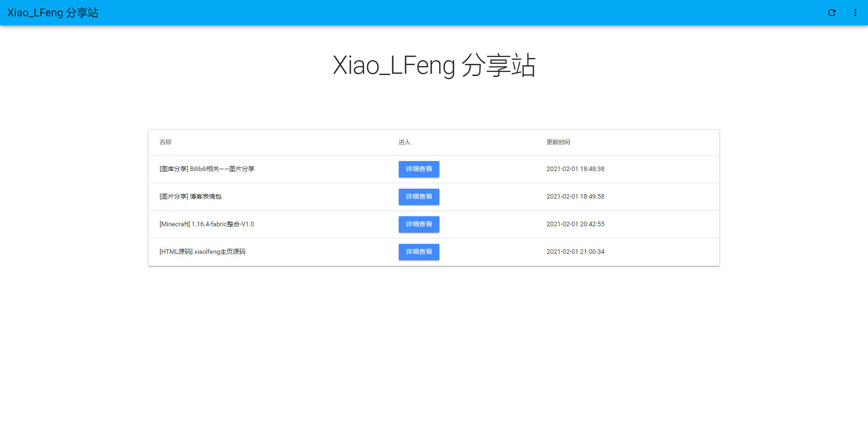The image size is (868, 442).
Task: Click the Xiao_LFeng 分享站 title in navbar
Action: click(53, 13)
